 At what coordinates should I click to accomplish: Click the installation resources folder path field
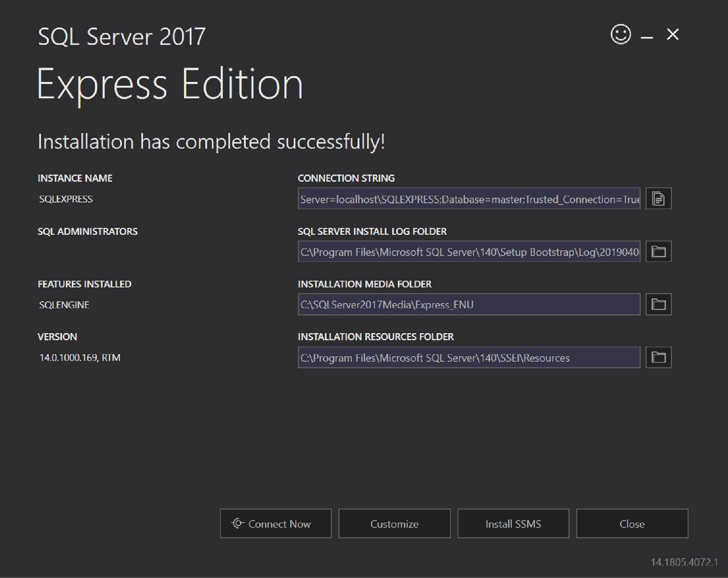tap(469, 357)
